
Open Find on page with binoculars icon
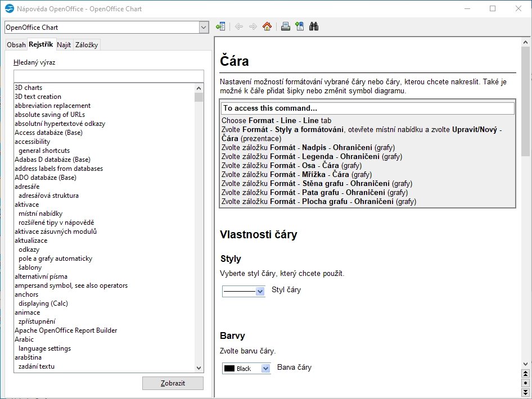(314, 26)
